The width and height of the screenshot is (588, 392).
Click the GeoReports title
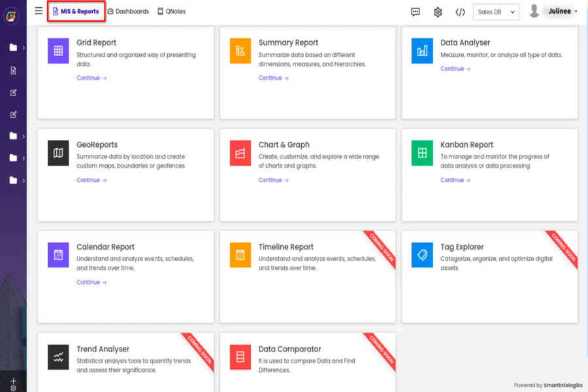click(x=97, y=145)
